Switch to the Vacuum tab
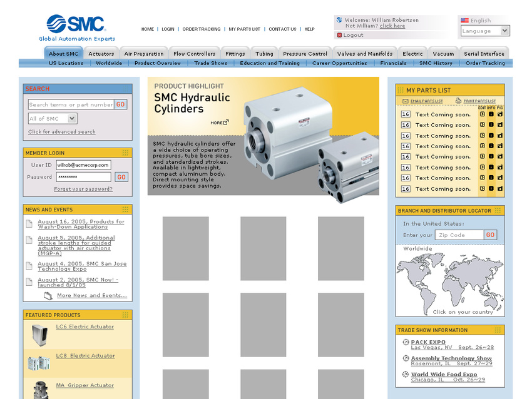The height and width of the screenshot is (399, 532). coord(443,54)
